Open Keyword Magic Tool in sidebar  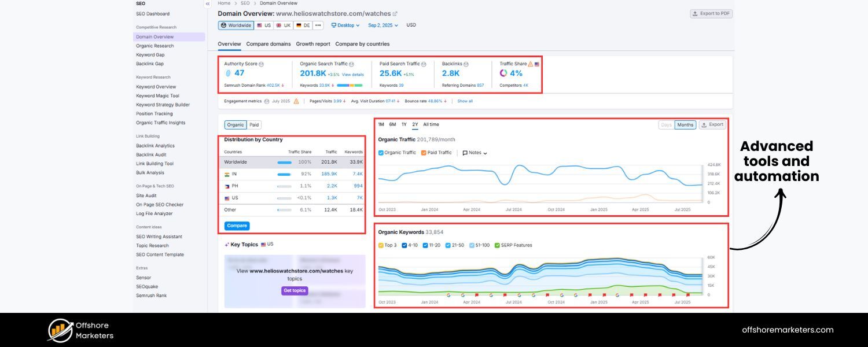click(157, 96)
